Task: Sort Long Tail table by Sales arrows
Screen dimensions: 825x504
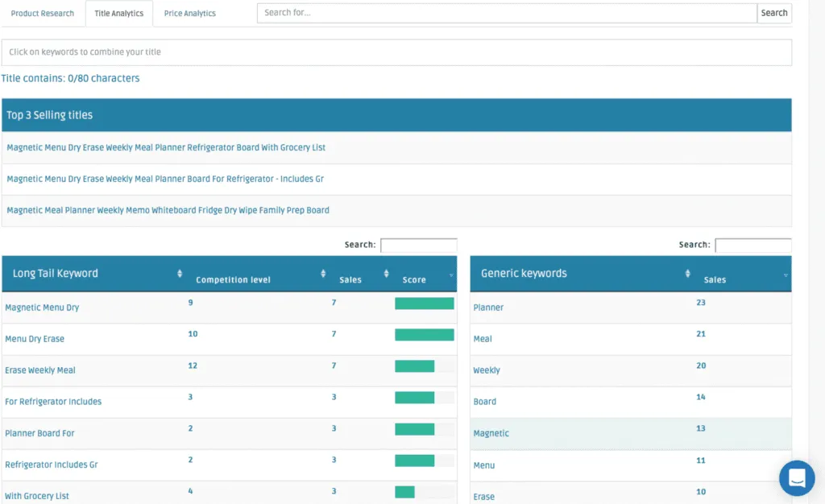Action: tap(387, 274)
